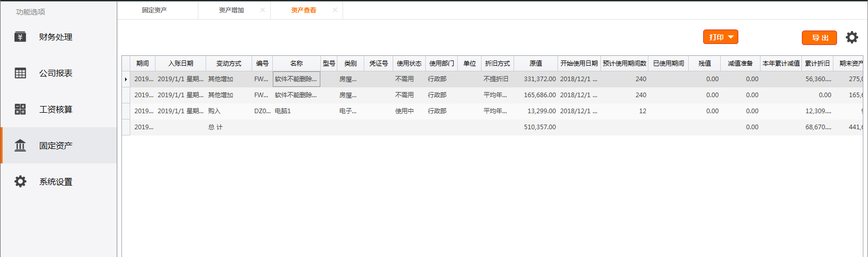Click the 入账日期 column header
This screenshot has height=257, width=868.
point(180,63)
